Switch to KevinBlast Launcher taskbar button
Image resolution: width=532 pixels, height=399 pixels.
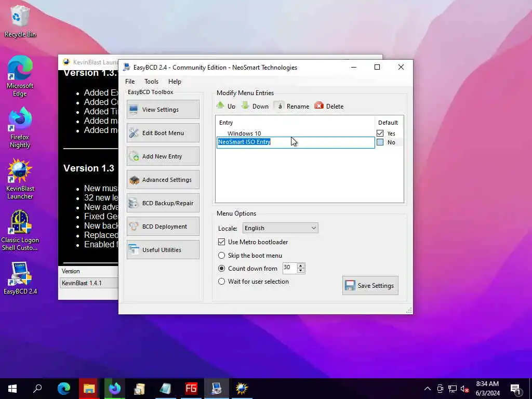[242, 389]
